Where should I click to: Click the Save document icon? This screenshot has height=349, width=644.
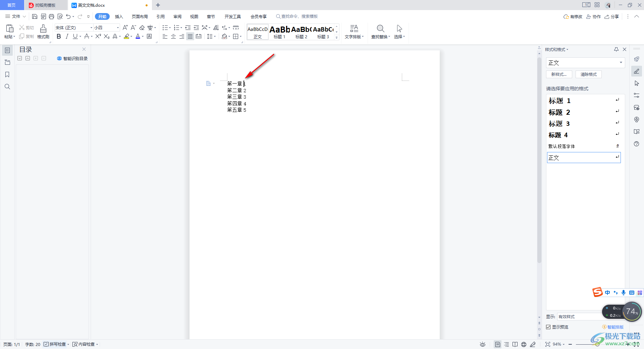coord(35,16)
